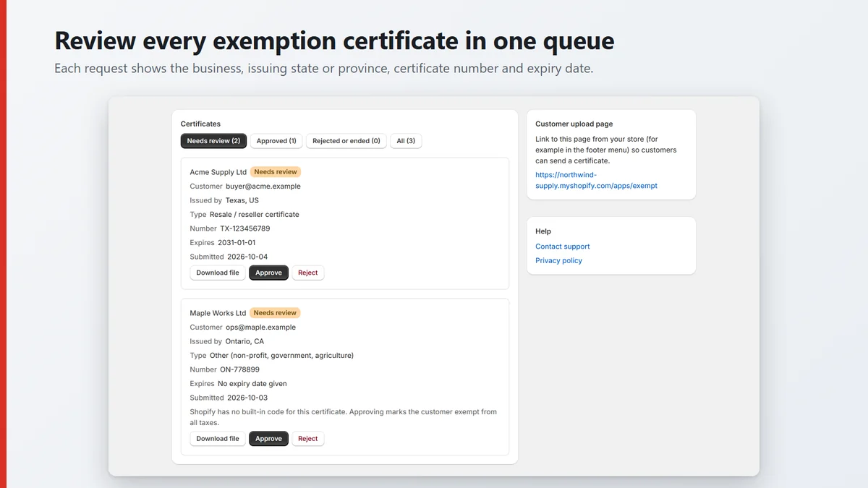
Task: Click the Ontario, CA issuing province
Action: pos(244,341)
